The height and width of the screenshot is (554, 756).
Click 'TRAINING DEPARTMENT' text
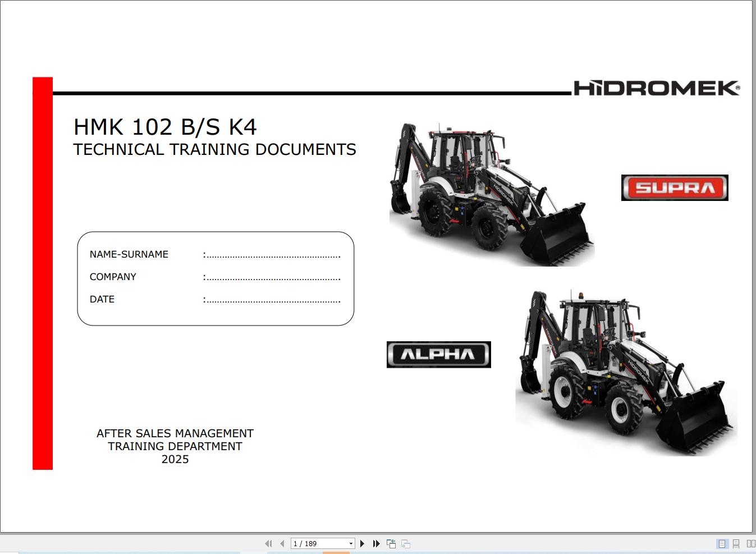click(175, 446)
